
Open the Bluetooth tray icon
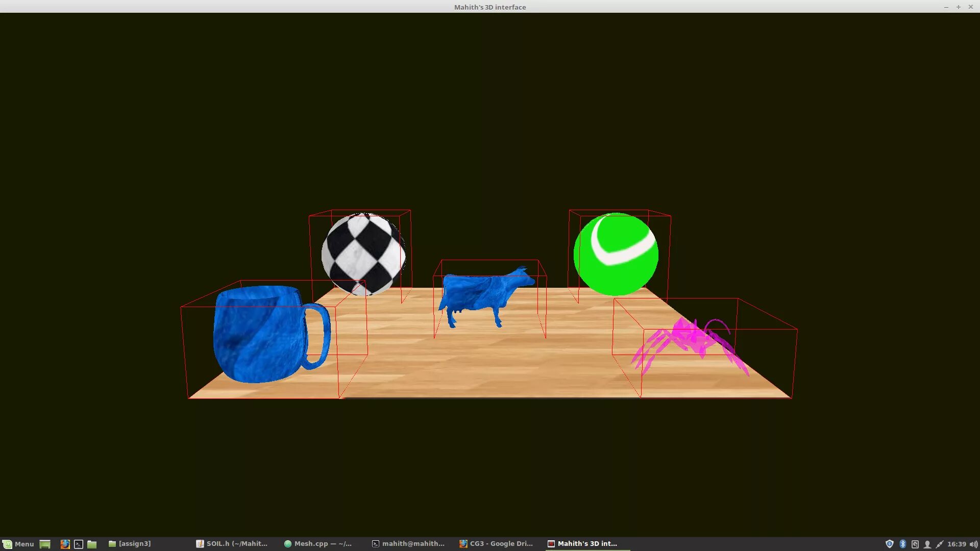(902, 544)
